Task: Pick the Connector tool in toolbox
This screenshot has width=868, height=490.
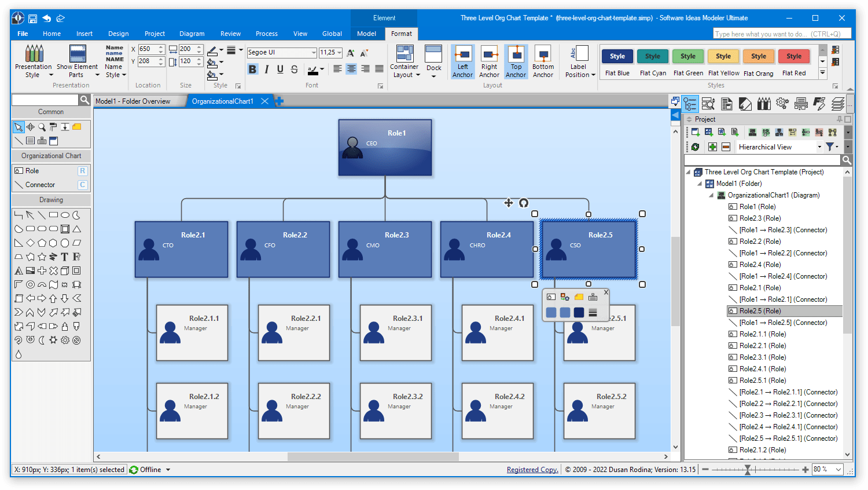Action: (x=50, y=185)
